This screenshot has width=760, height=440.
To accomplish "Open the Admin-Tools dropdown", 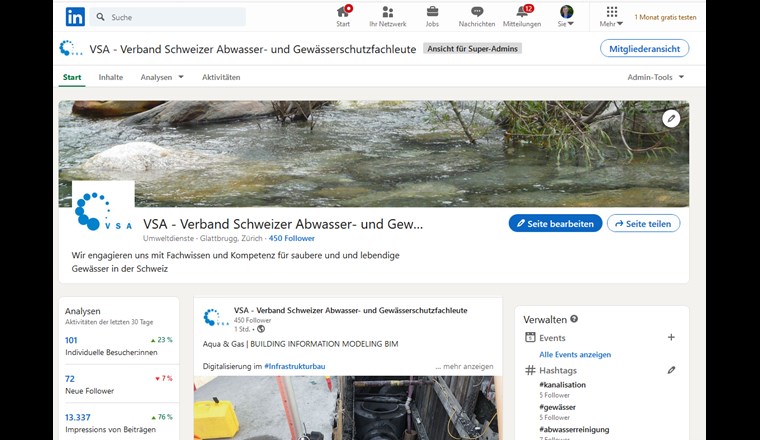I will 656,77.
